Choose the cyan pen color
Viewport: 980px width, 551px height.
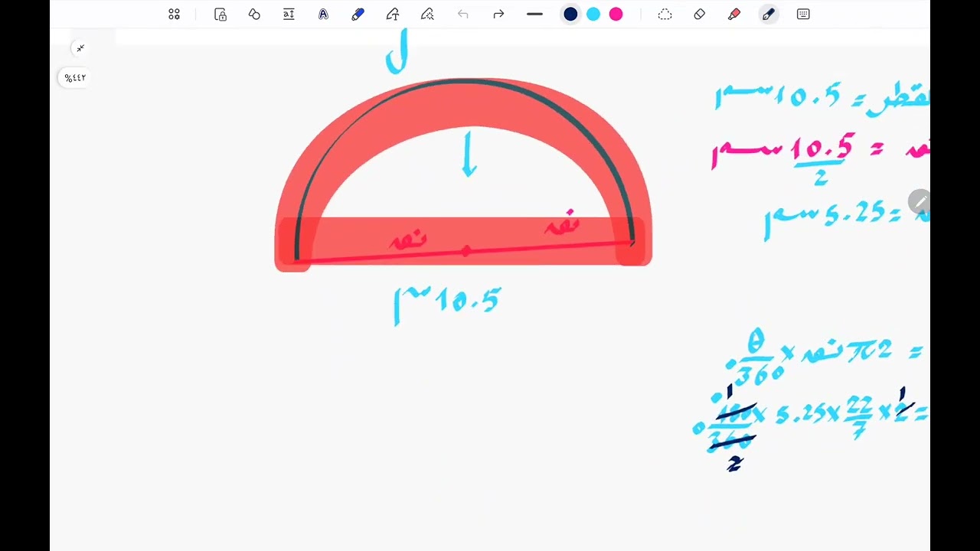click(593, 15)
